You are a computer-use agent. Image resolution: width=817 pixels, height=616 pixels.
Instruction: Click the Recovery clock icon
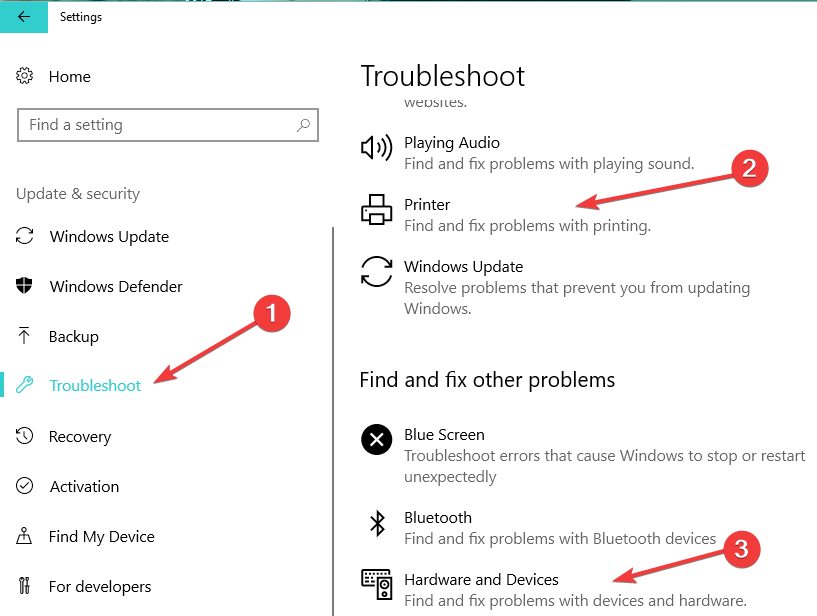point(24,436)
